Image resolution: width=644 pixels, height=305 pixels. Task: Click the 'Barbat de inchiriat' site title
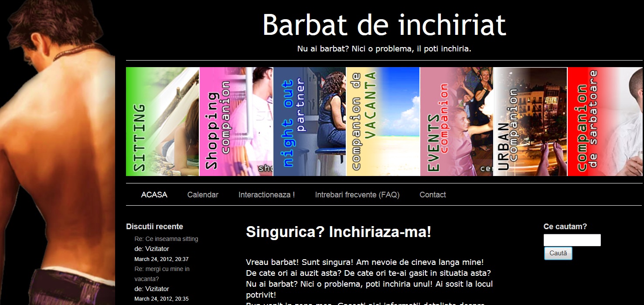click(384, 25)
